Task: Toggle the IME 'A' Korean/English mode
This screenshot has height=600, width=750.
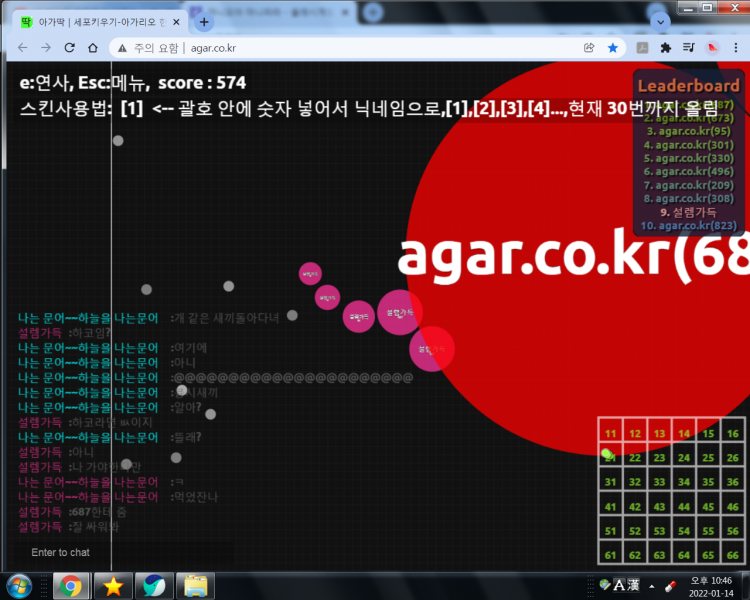Action: 619,585
